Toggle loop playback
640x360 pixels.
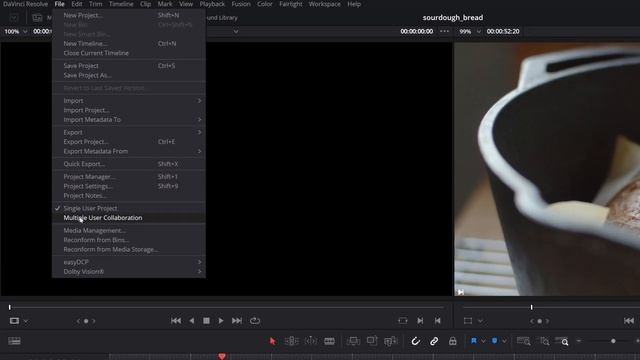(x=255, y=321)
